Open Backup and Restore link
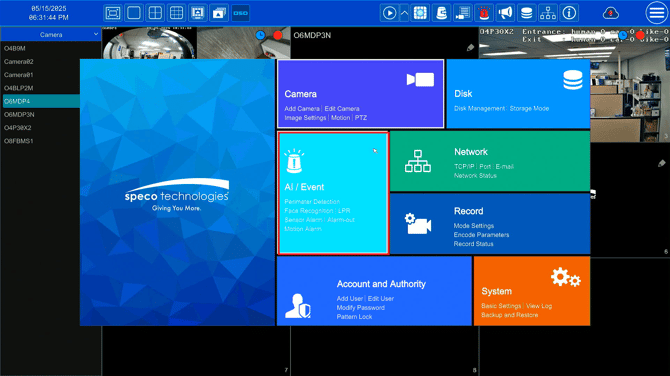The height and width of the screenshot is (376, 670). [509, 315]
